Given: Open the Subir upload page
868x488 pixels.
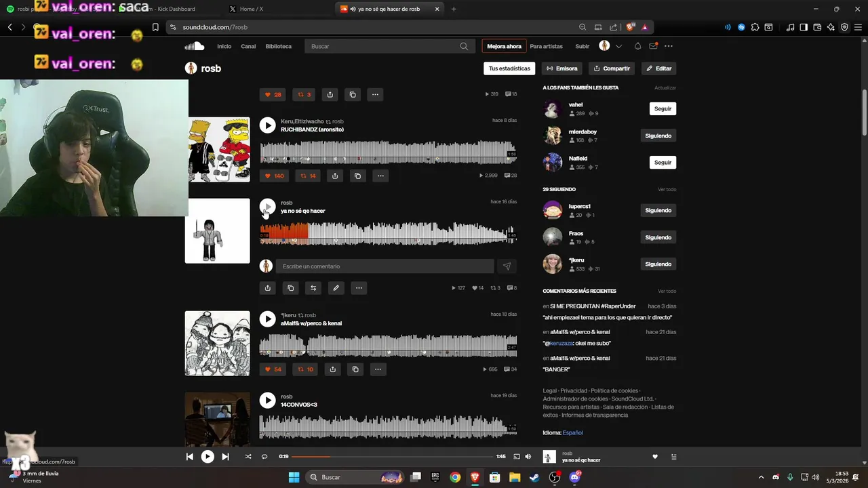Looking at the screenshot, I should click(x=583, y=46).
